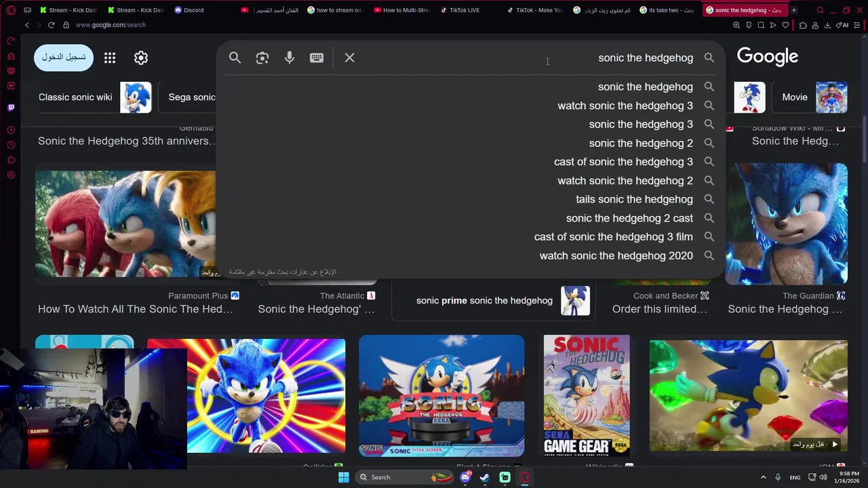The width and height of the screenshot is (868, 488).
Task: Open Discord from the Windows taskbar
Action: pos(465,477)
